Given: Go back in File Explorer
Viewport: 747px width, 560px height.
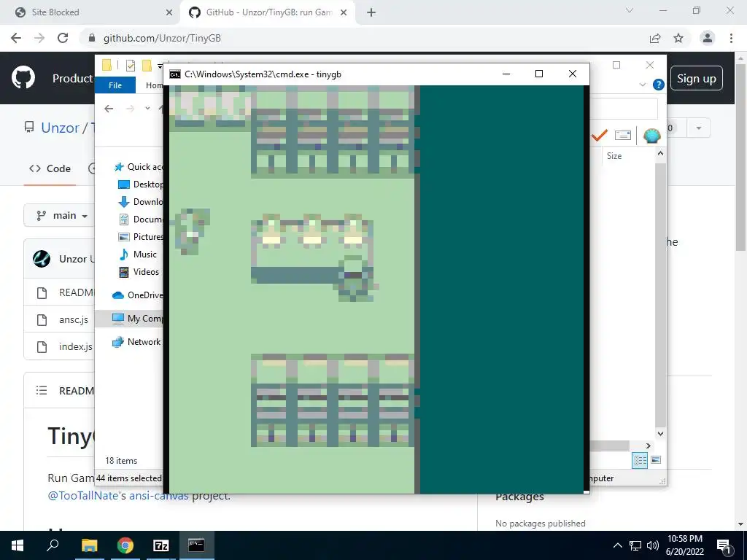Looking at the screenshot, I should click(109, 109).
